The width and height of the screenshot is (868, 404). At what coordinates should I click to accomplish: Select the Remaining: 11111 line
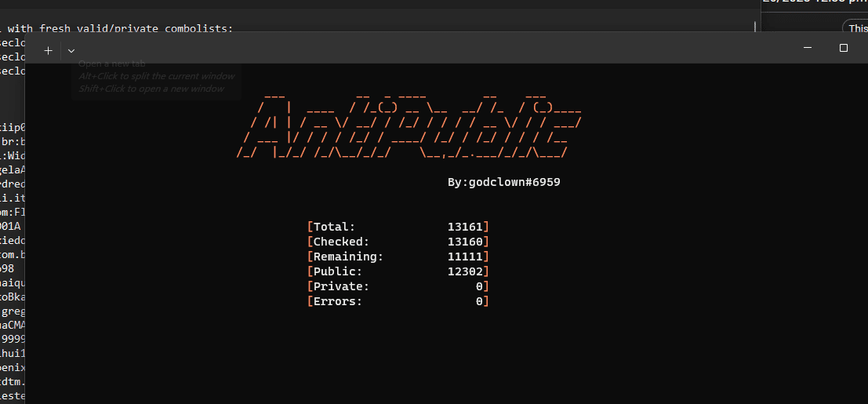398,257
